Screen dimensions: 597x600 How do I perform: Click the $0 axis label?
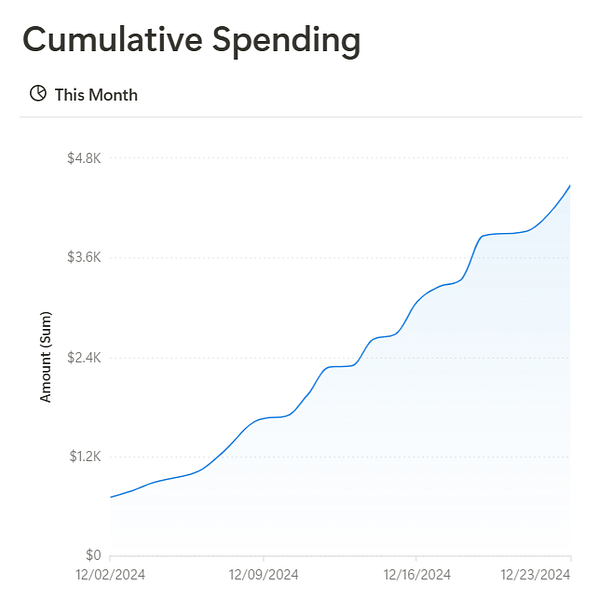click(x=93, y=554)
